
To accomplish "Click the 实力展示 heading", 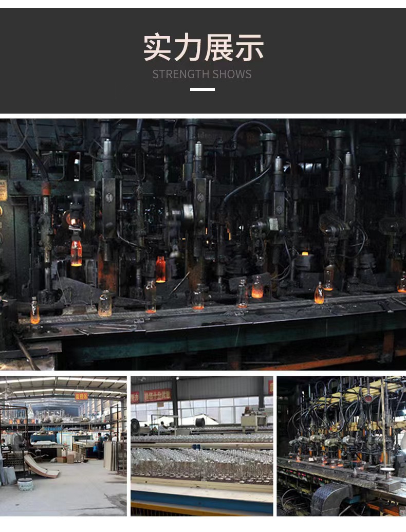I will click(x=203, y=47).
